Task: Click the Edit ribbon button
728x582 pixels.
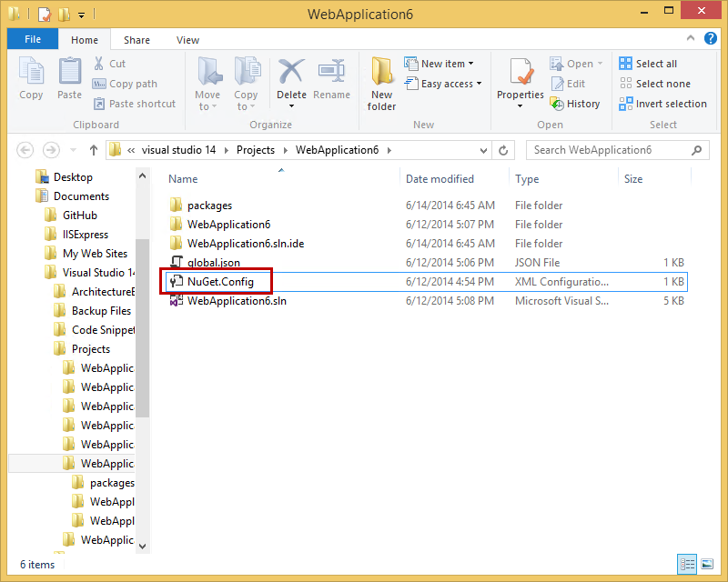Action: (568, 84)
